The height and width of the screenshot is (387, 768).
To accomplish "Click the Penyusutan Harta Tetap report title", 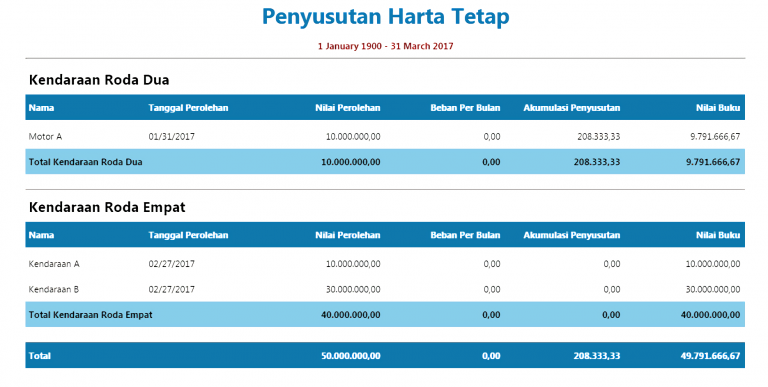I will 385,17.
